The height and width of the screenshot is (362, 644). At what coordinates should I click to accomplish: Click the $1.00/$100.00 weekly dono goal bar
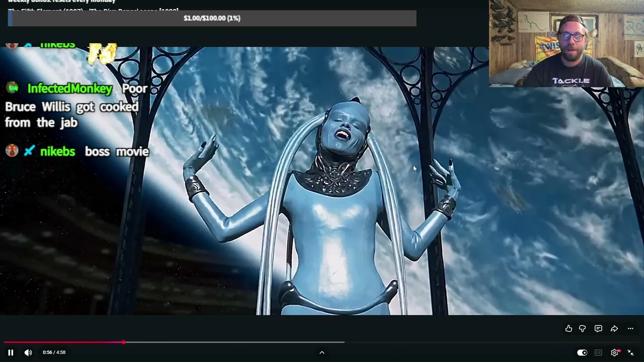pyautogui.click(x=212, y=18)
